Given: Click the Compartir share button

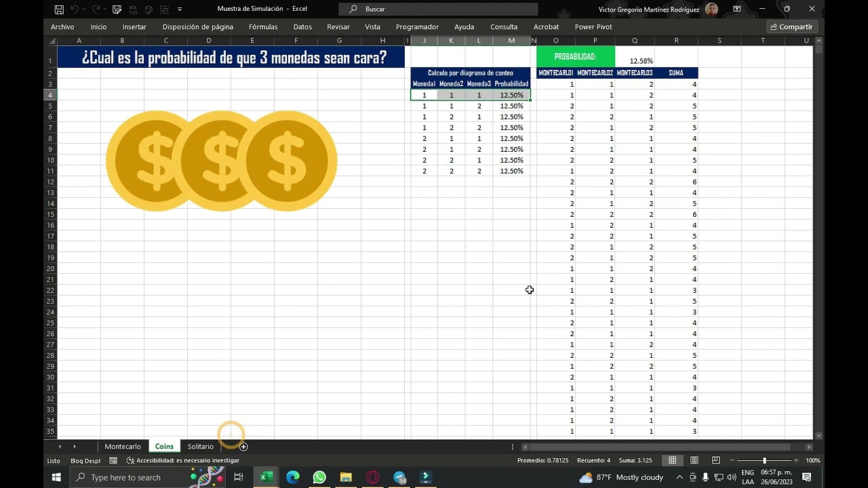Looking at the screenshot, I should click(792, 27).
